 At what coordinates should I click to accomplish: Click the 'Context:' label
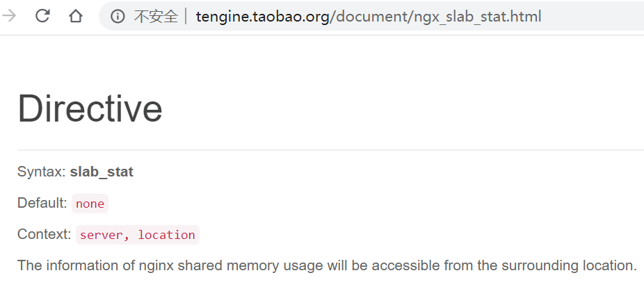(x=45, y=235)
